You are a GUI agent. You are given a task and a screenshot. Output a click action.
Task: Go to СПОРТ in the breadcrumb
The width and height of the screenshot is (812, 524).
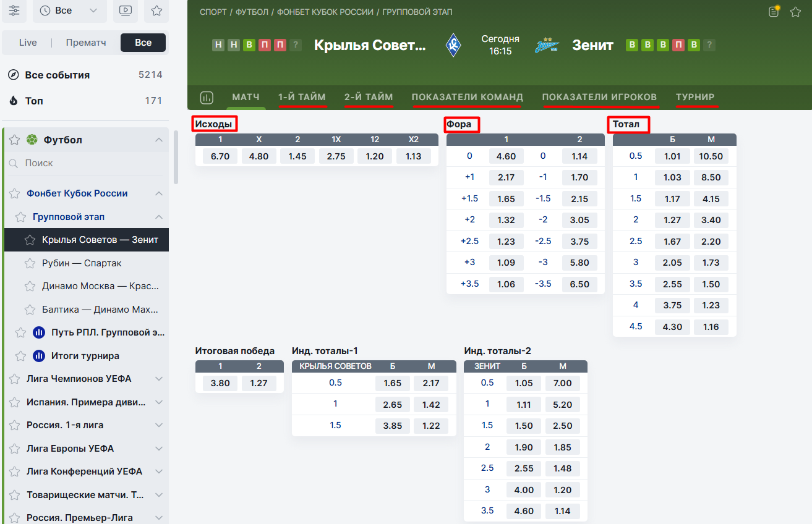[213, 12]
